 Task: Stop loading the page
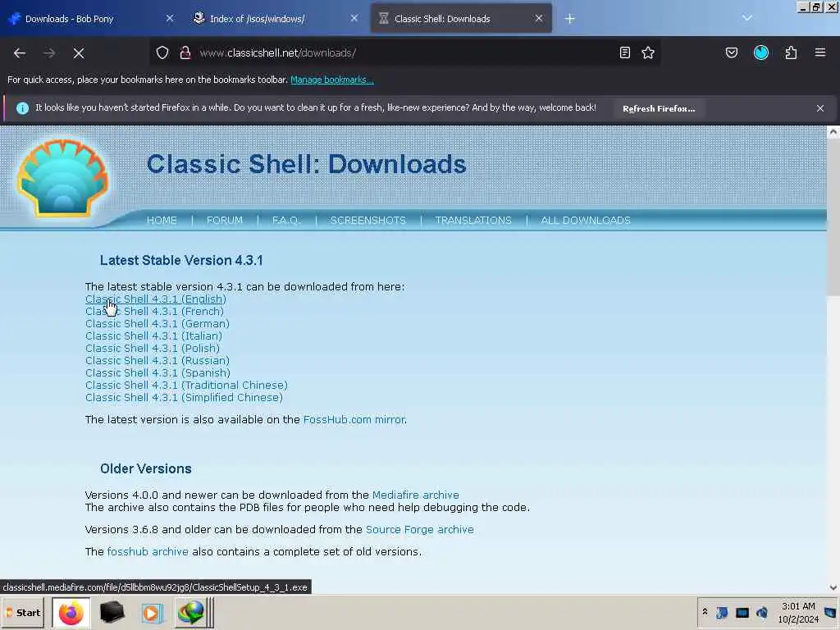coord(78,53)
